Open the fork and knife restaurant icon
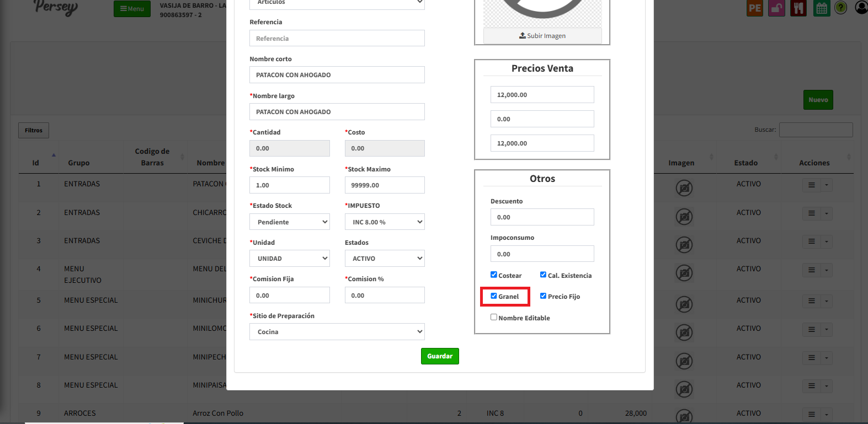This screenshot has height=424, width=868. 798,8
